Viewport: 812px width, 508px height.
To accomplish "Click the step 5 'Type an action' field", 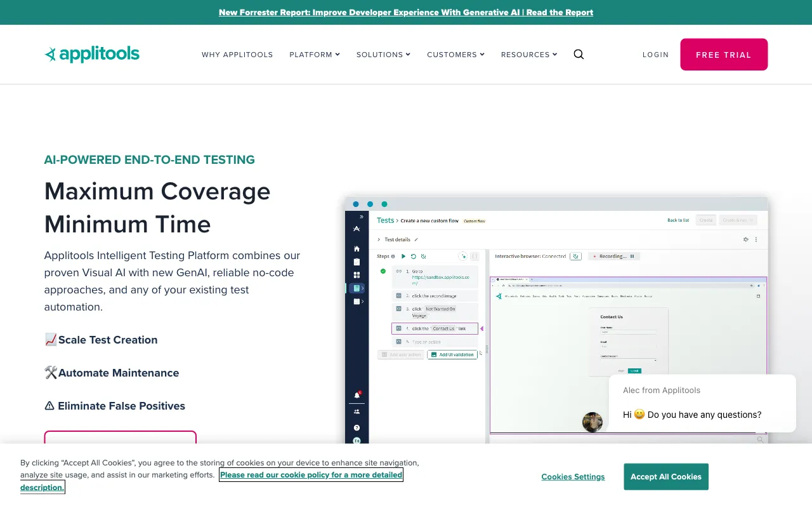I will coord(435,342).
